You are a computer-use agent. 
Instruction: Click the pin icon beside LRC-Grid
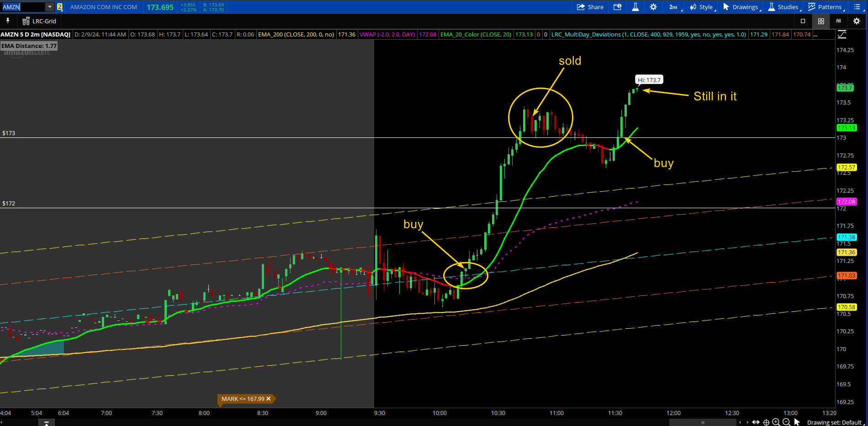click(x=8, y=21)
